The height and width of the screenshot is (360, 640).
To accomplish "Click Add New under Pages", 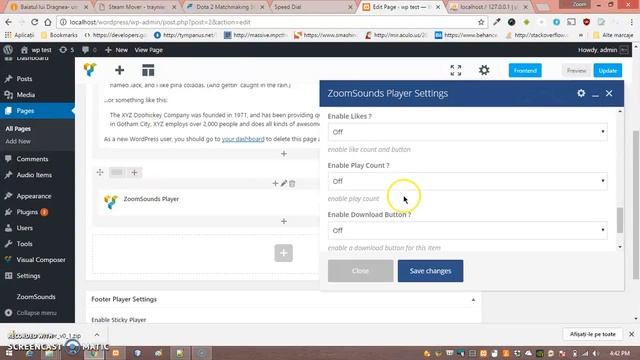I will (x=18, y=141).
